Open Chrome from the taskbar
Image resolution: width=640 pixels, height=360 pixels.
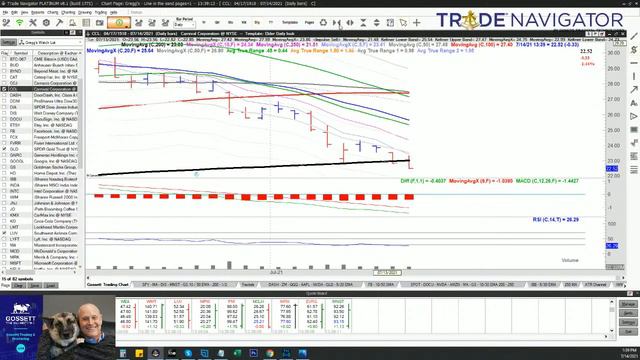coord(270,353)
